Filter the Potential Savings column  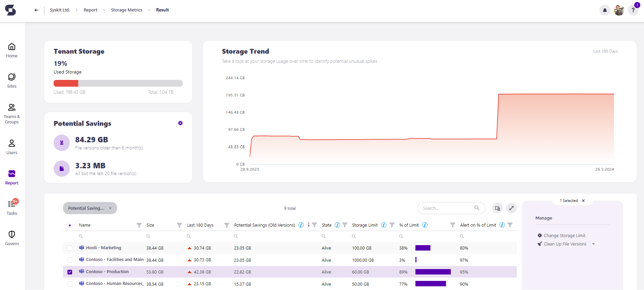tap(314, 225)
